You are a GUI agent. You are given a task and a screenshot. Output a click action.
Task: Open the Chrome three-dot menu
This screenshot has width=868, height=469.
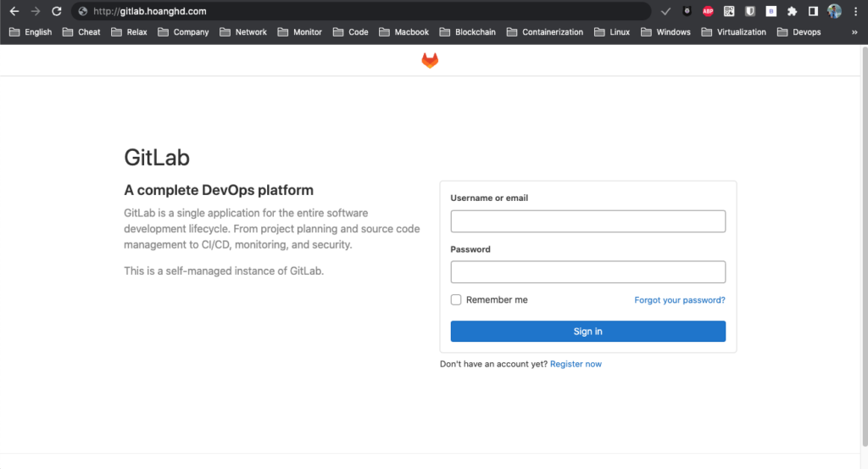(x=855, y=11)
